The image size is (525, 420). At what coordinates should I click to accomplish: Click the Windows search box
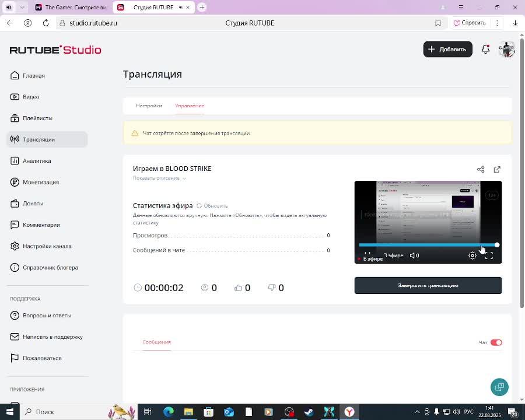tap(79, 412)
